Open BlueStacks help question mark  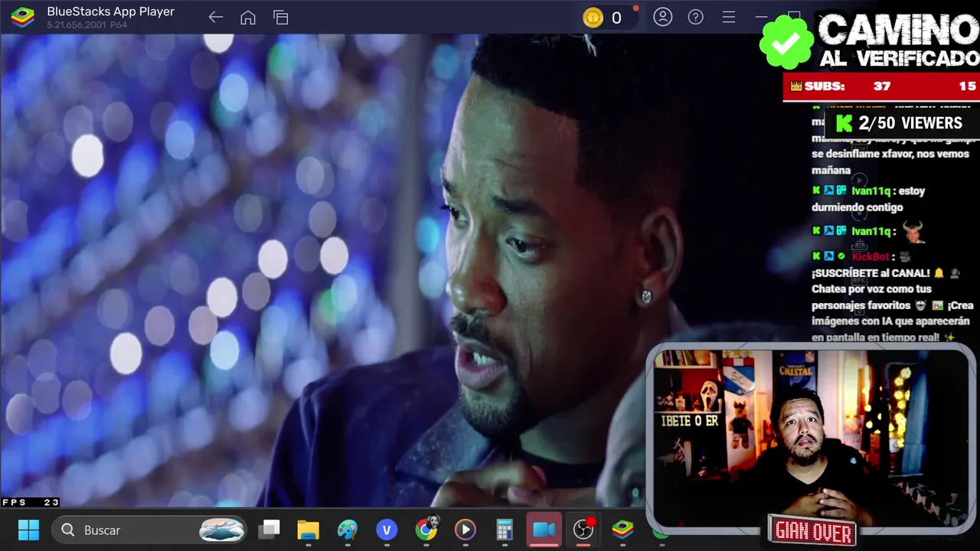pyautogui.click(x=696, y=17)
